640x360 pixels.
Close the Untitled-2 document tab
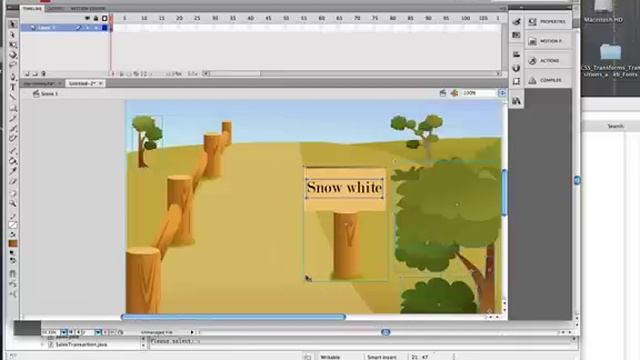[x=101, y=83]
